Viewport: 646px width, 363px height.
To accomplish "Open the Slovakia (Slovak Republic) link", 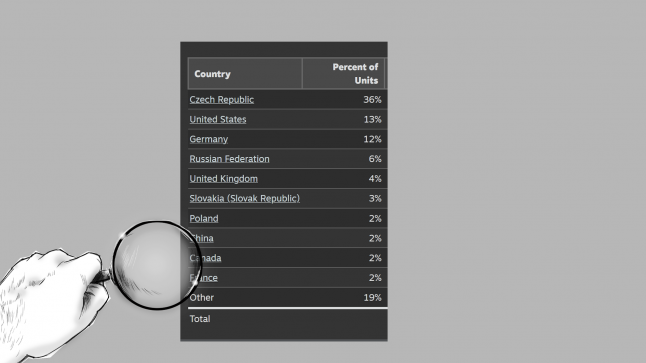I will tap(245, 199).
